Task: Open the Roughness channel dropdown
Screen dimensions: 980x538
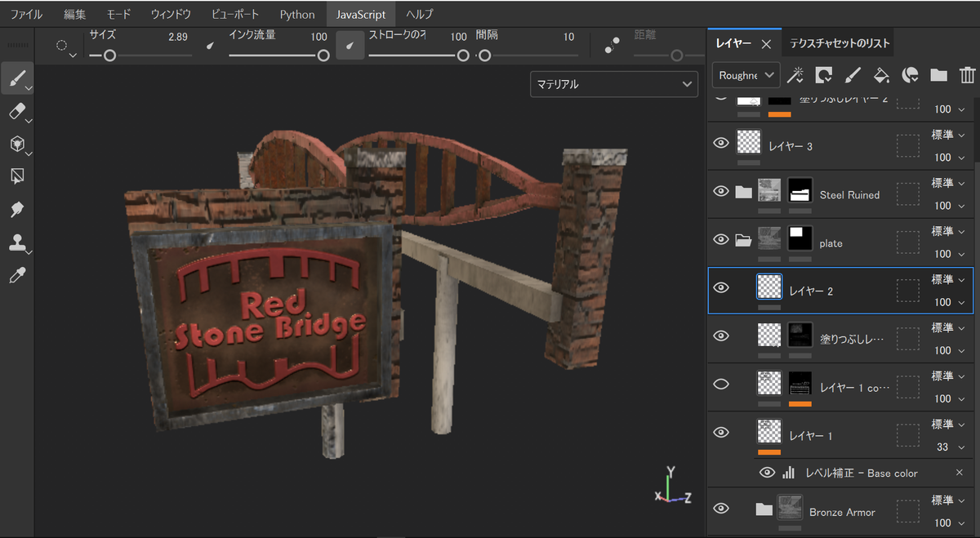Action: tap(746, 75)
